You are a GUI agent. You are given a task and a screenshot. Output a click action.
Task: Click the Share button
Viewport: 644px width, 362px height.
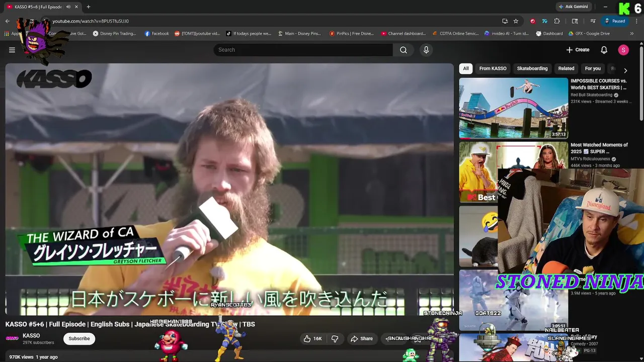[x=362, y=339]
